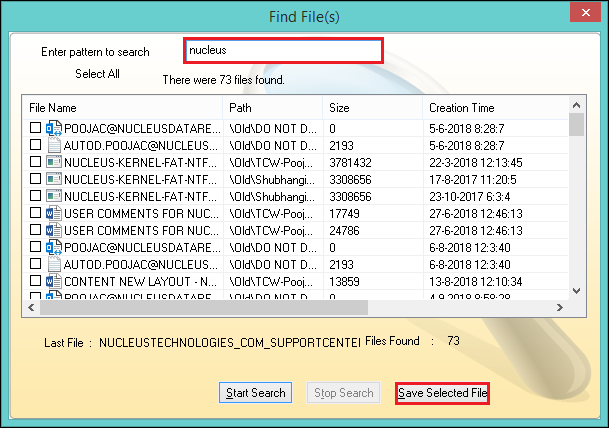Image resolution: width=609 pixels, height=428 pixels.
Task: Click creation time 13-8-2018 12:10:34
Action: click(476, 282)
